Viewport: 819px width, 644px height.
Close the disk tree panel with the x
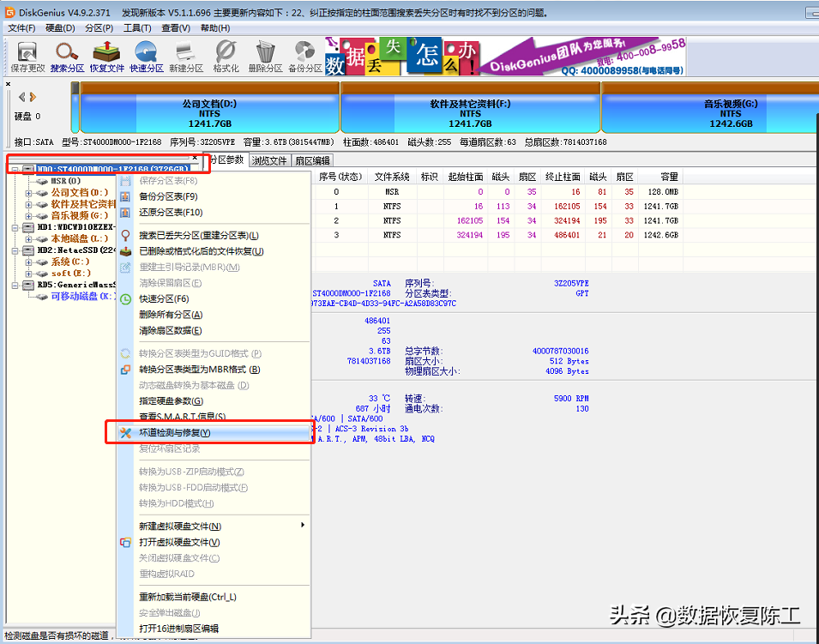(195, 157)
